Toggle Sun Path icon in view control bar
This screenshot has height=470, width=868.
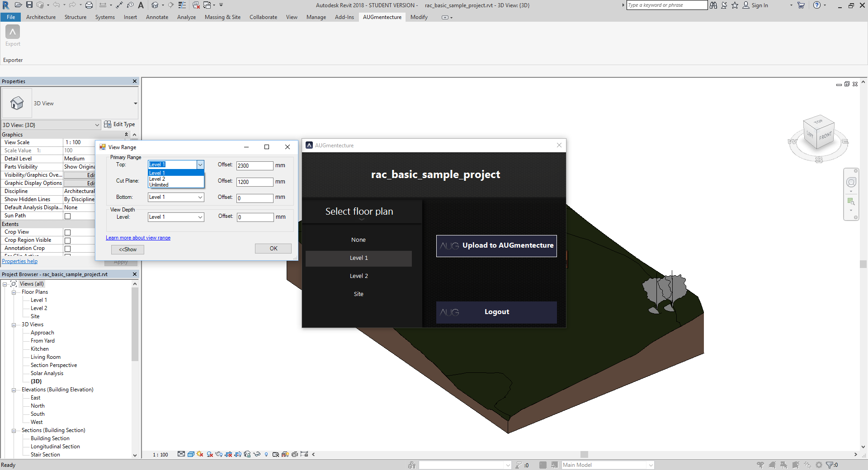[200, 454]
